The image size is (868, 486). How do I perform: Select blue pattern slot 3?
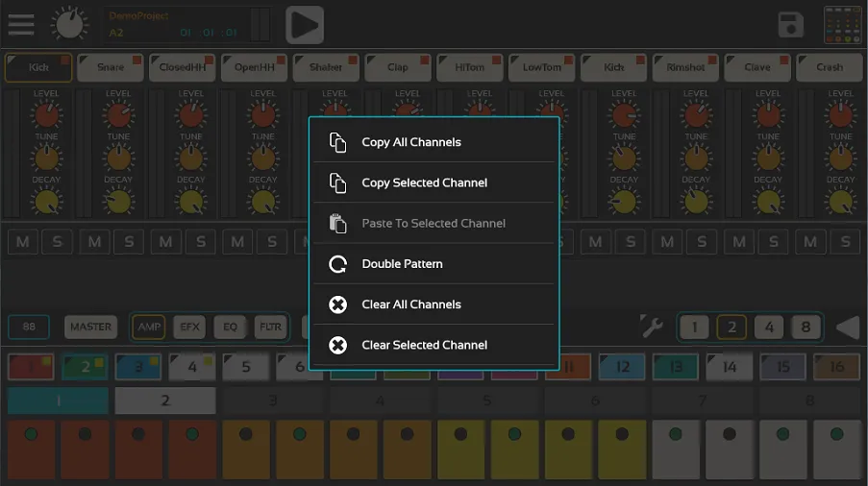point(138,367)
